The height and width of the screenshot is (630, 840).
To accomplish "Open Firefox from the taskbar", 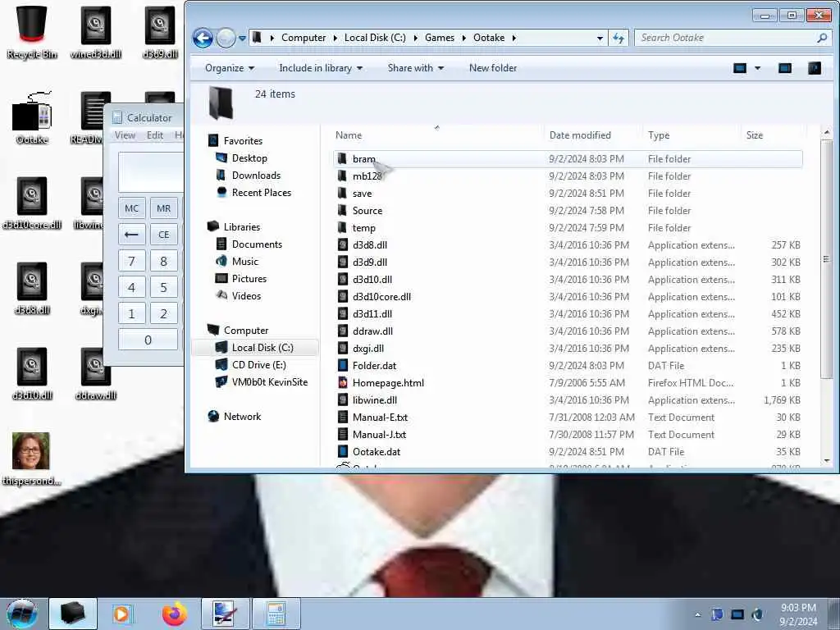I will (175, 614).
